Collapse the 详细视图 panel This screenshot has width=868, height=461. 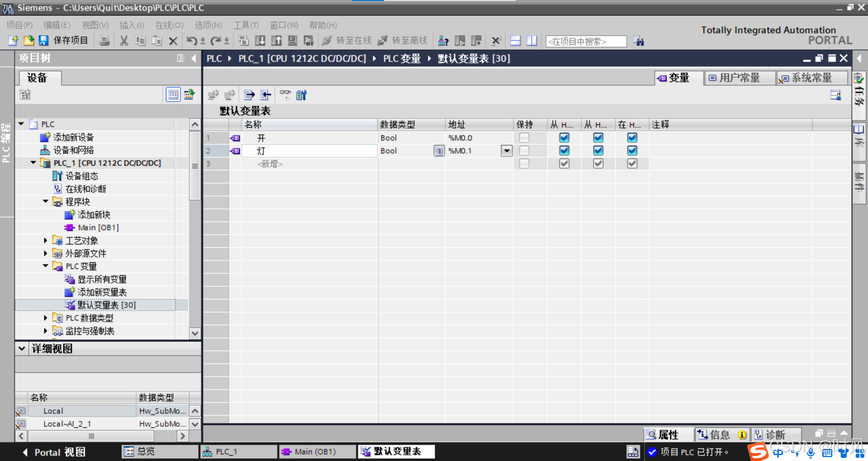coord(22,348)
